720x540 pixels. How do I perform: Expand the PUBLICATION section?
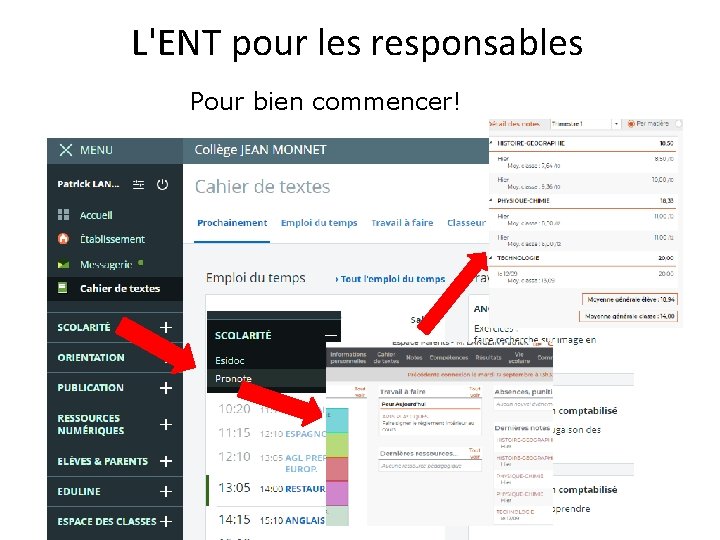(x=166, y=388)
